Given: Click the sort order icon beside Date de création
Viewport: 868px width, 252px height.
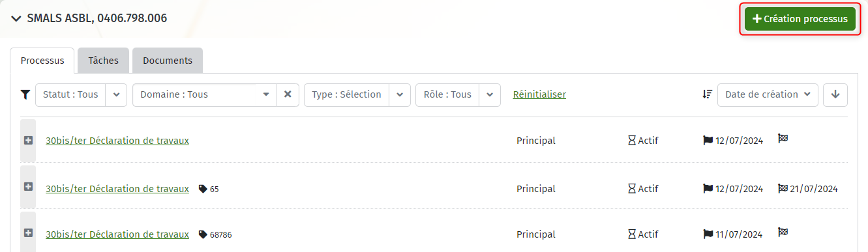Looking at the screenshot, I should [x=707, y=94].
